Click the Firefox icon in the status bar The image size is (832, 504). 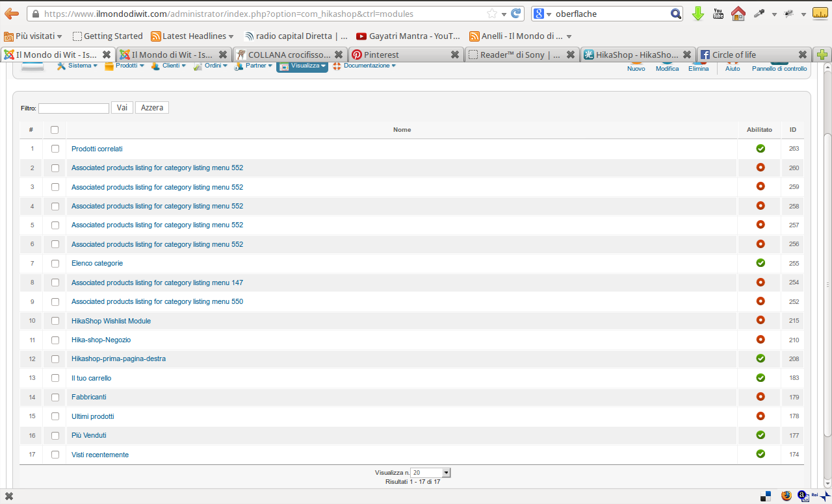(786, 496)
